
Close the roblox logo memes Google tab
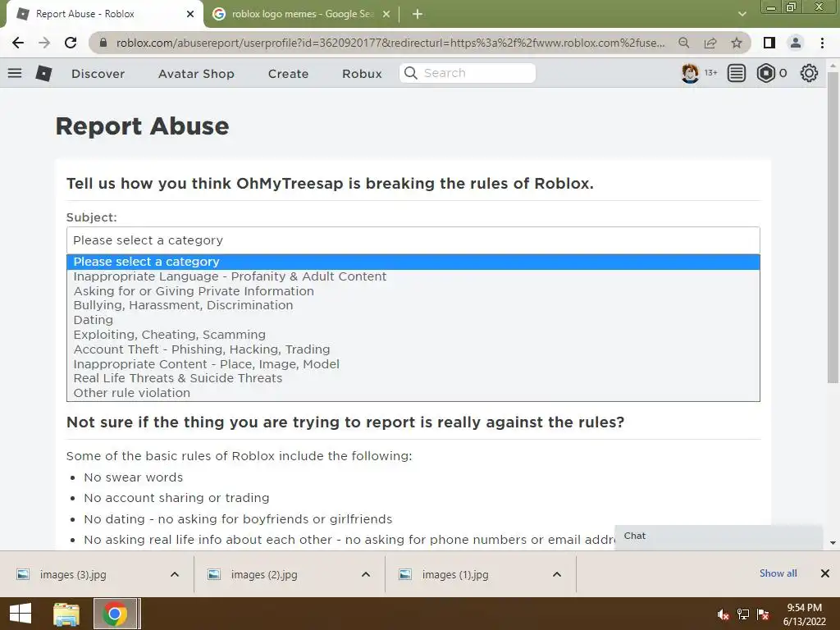coord(386,14)
